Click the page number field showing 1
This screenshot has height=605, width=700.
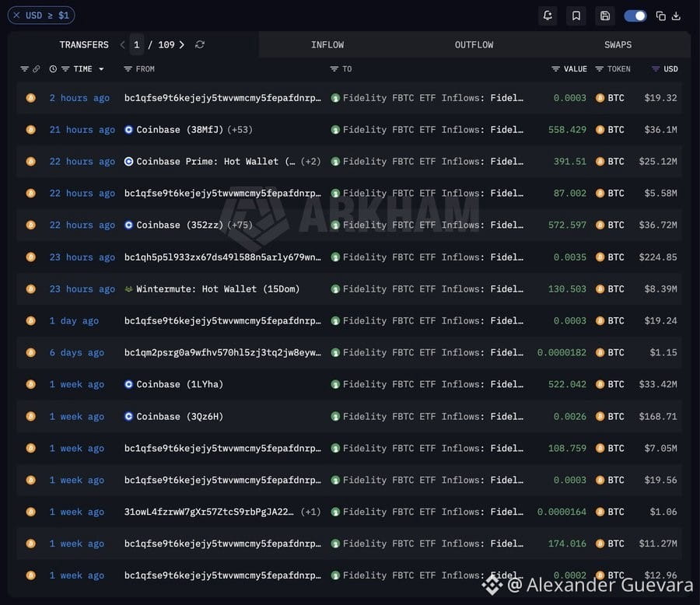coord(137,44)
